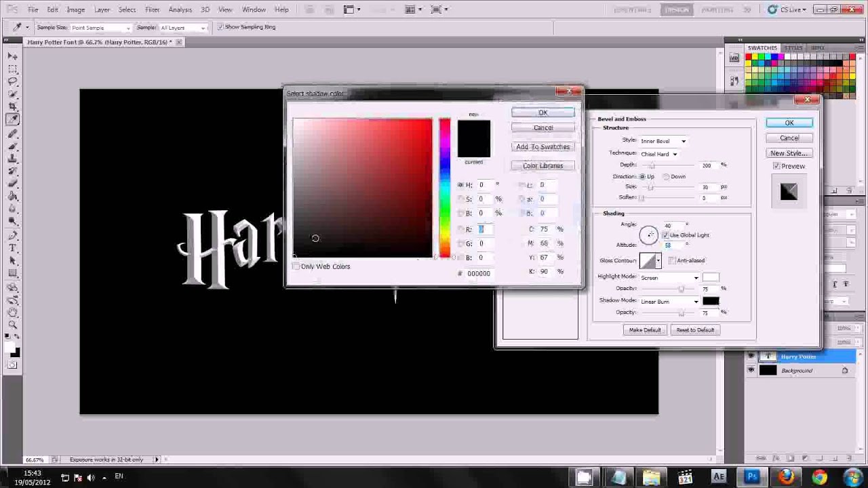Select the Down direction radio button
This screenshot has height=488, width=868.
pos(666,177)
